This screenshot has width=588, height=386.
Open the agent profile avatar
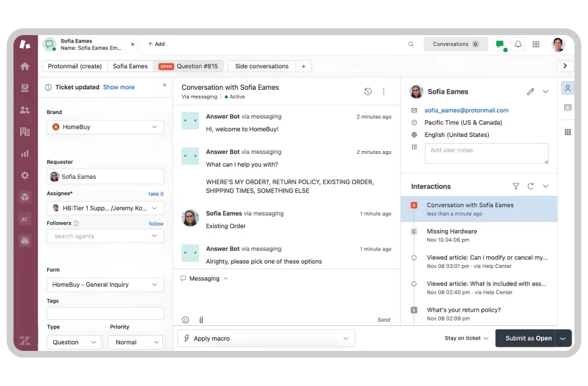click(558, 45)
